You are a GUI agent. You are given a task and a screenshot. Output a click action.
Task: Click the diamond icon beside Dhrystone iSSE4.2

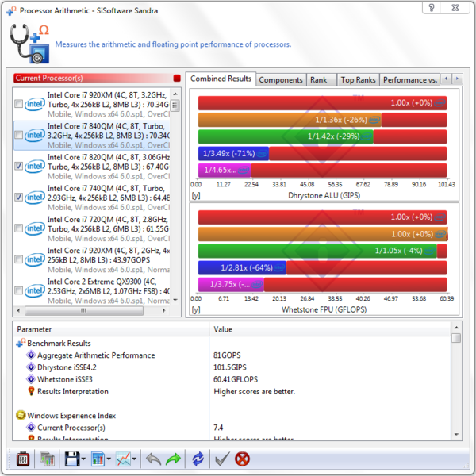31,367
